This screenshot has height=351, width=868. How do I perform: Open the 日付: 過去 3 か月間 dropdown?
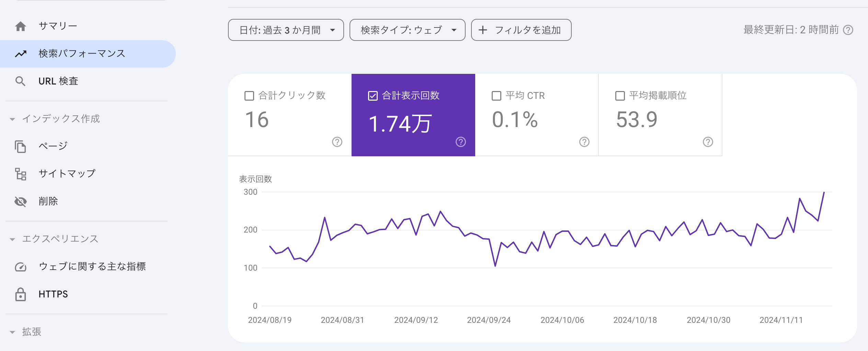click(286, 30)
